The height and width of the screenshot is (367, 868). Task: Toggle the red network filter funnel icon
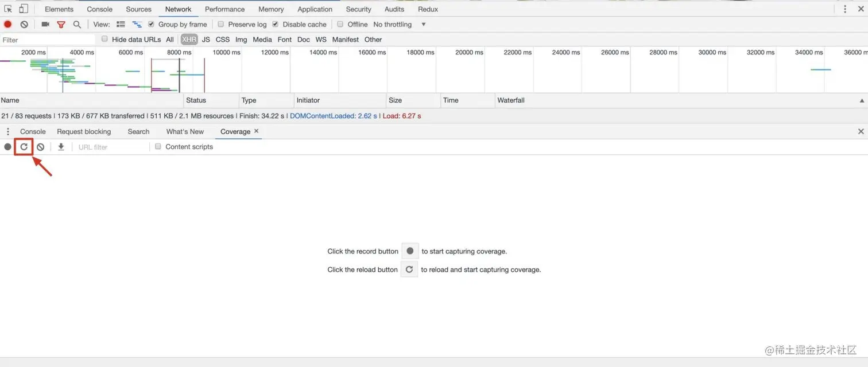point(61,25)
